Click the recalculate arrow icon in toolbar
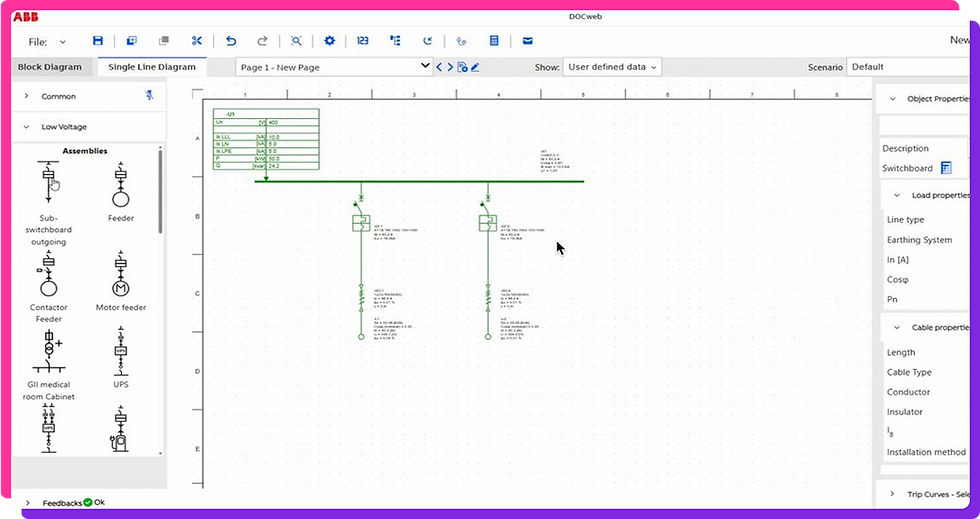The height and width of the screenshot is (519, 980). pos(428,41)
